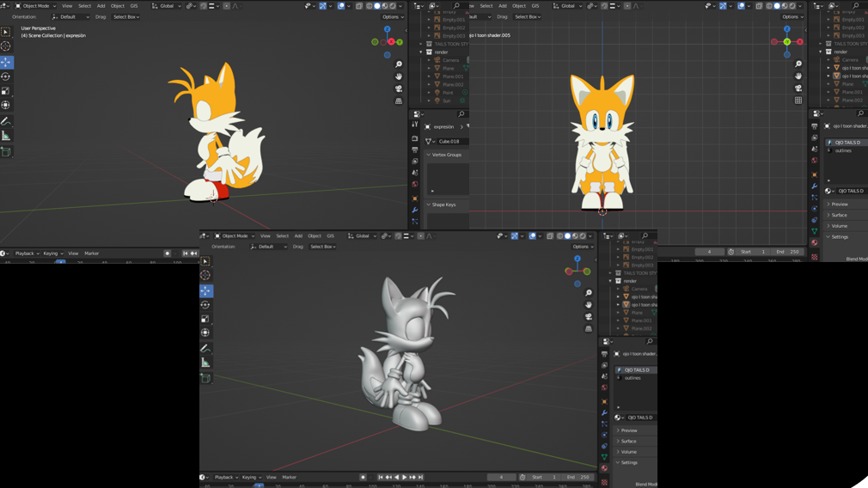868x488 pixels.
Task: Activate the Measure tool in the bottom viewport
Action: (x=205, y=363)
